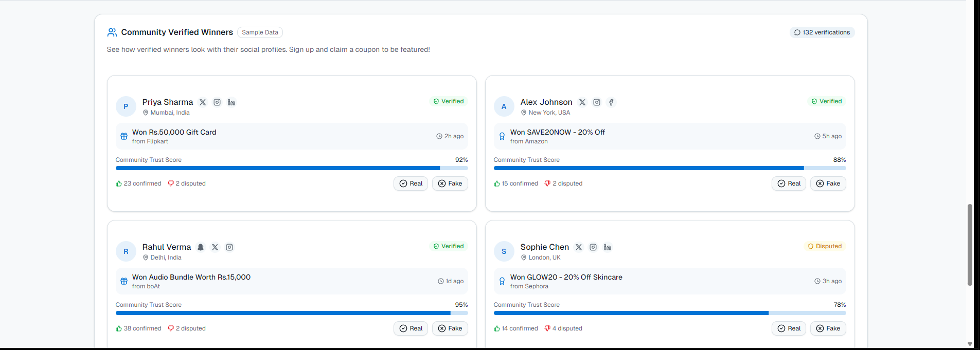
Task: Mark Alex Johnson's win as Real
Action: pos(789,183)
